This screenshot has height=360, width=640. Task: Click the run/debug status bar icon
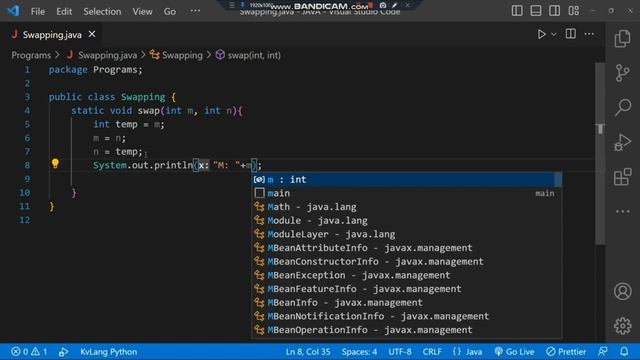click(63, 351)
